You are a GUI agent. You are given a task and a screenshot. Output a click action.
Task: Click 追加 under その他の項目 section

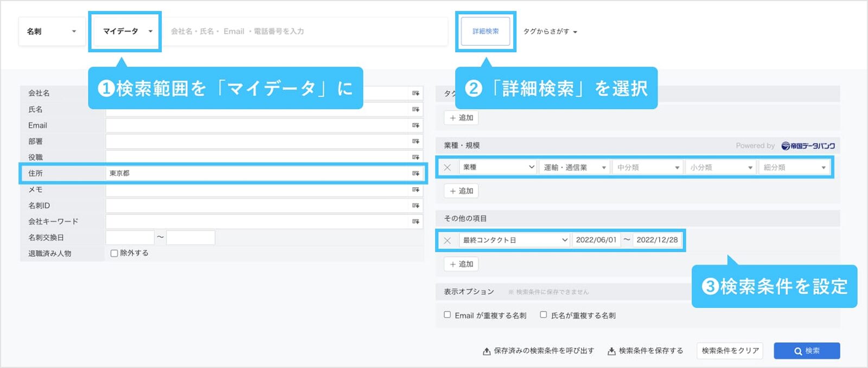(462, 264)
